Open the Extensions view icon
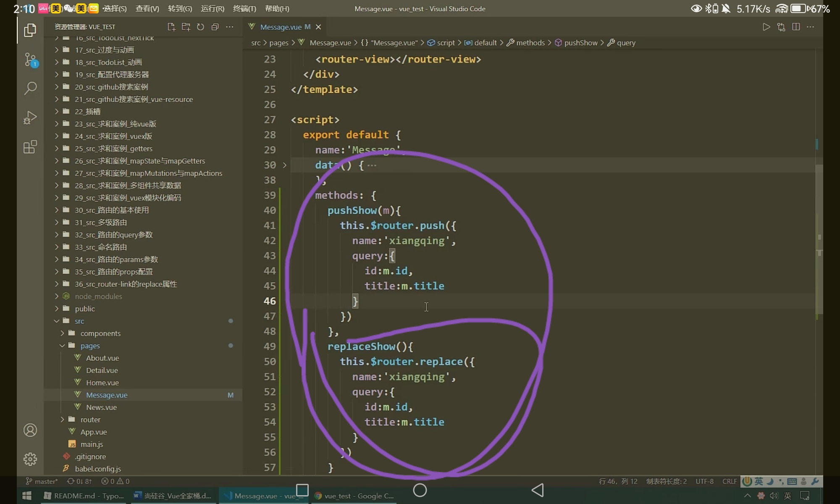 30,147
